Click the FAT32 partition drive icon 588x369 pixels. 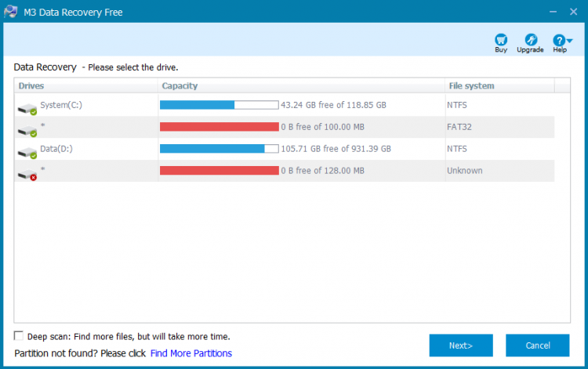(x=27, y=128)
